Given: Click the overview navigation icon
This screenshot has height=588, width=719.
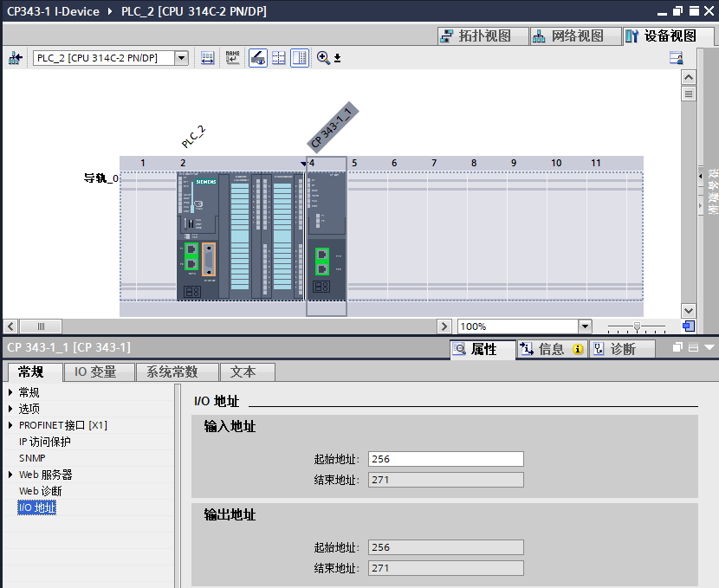Looking at the screenshot, I should point(689,326).
